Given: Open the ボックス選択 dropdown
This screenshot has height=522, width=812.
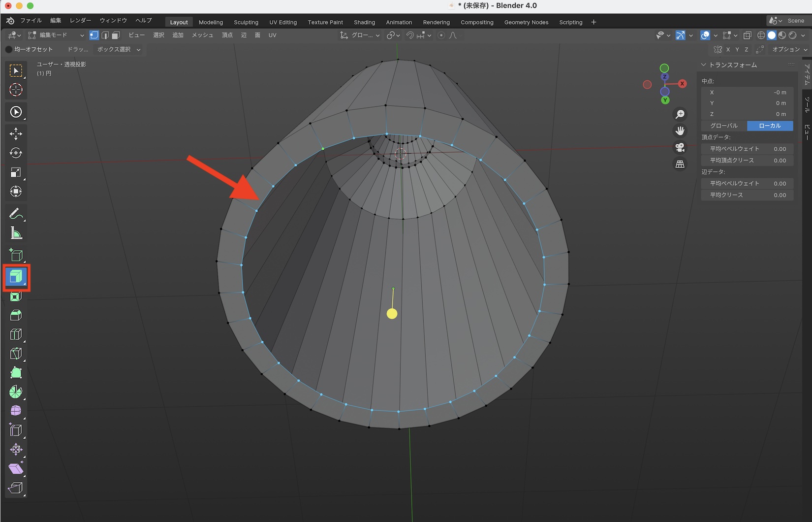Looking at the screenshot, I should [x=119, y=49].
